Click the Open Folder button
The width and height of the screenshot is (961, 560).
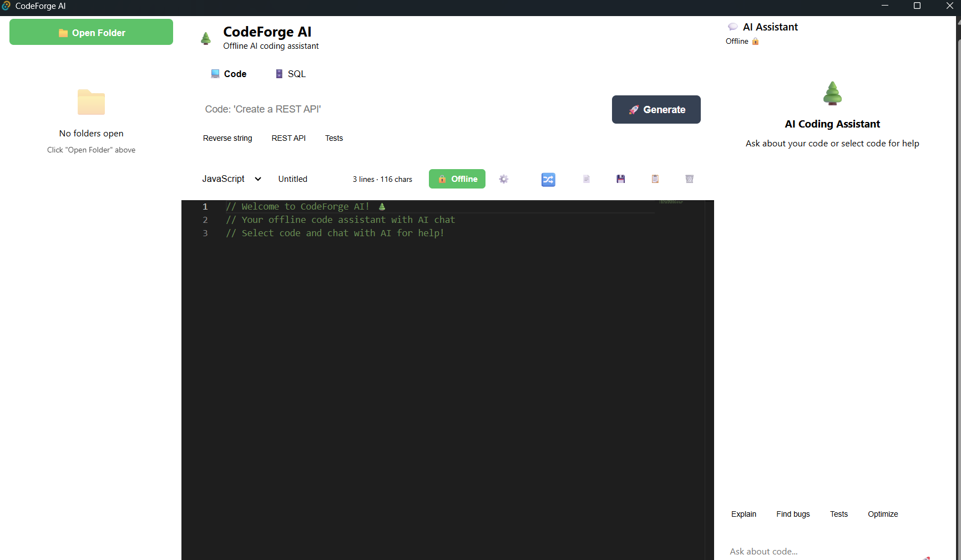coord(90,32)
